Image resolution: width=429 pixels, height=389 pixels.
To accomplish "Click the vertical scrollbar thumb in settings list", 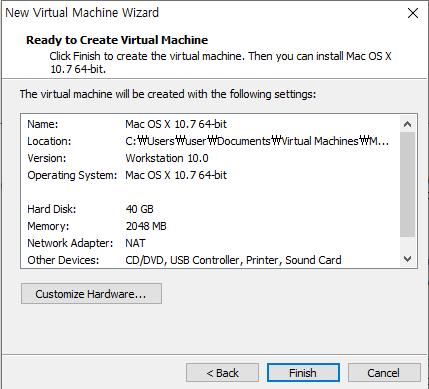I will pos(407,184).
